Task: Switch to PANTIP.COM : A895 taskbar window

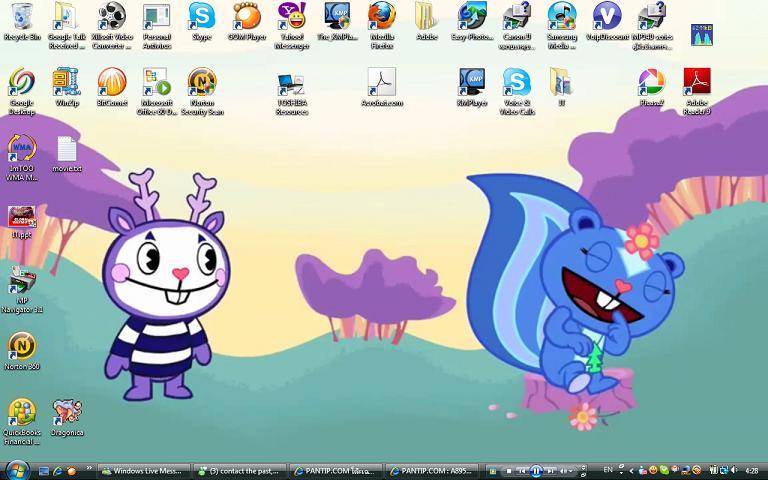Action: (x=432, y=471)
